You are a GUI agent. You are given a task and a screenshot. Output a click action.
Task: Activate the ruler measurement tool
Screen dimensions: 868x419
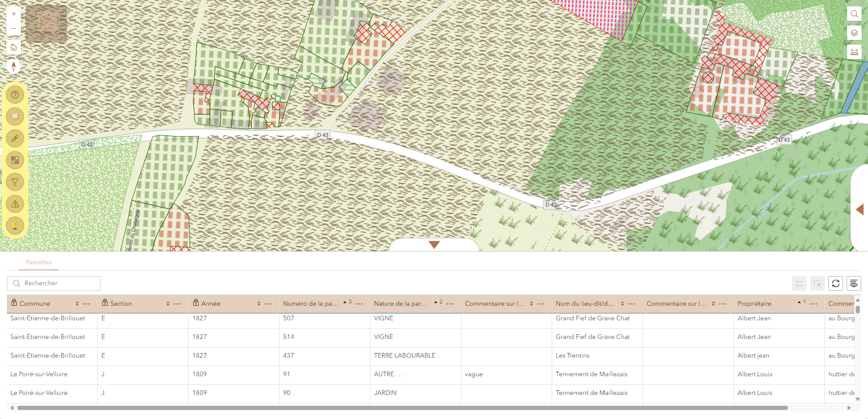click(854, 52)
